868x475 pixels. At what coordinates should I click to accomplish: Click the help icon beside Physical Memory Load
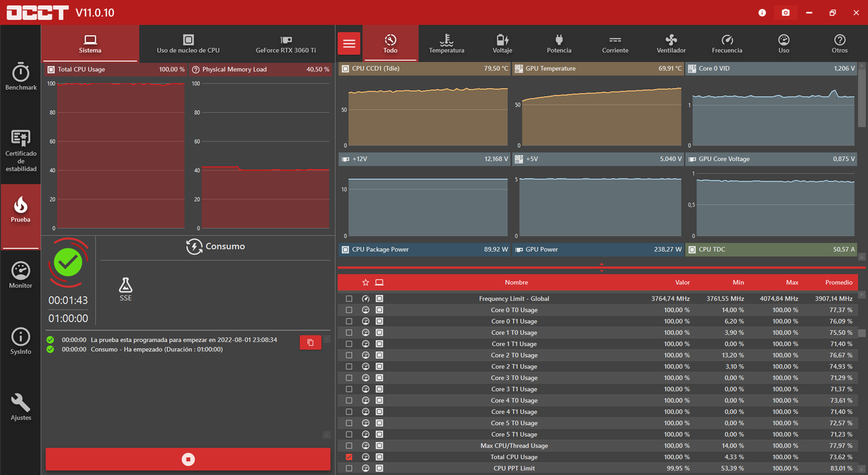click(195, 69)
